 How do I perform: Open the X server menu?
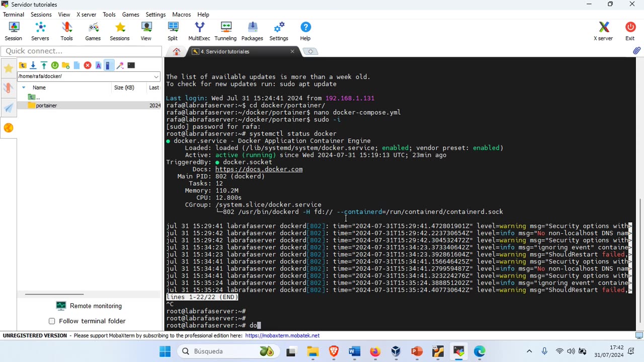[87, 15]
